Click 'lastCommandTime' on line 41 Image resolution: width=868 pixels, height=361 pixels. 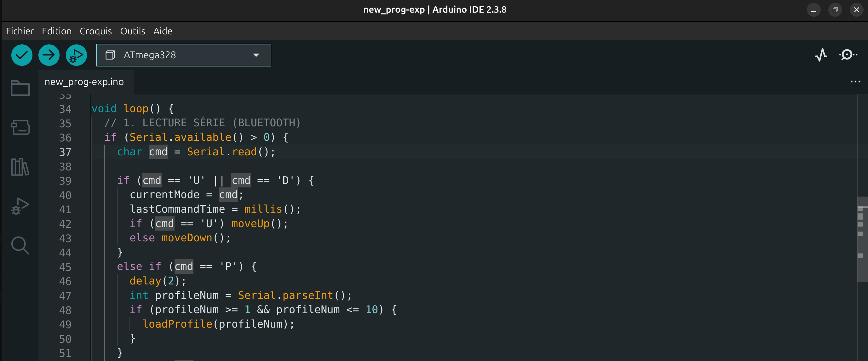click(x=177, y=209)
